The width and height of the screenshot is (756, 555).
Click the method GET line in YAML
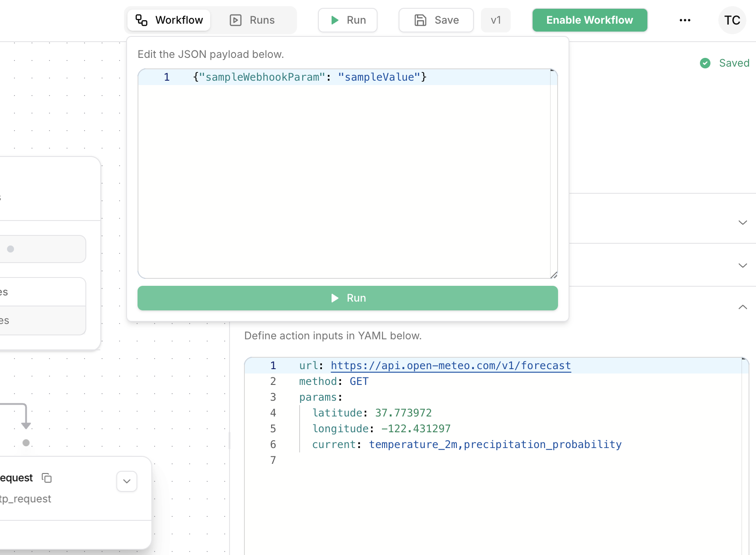pos(334,381)
